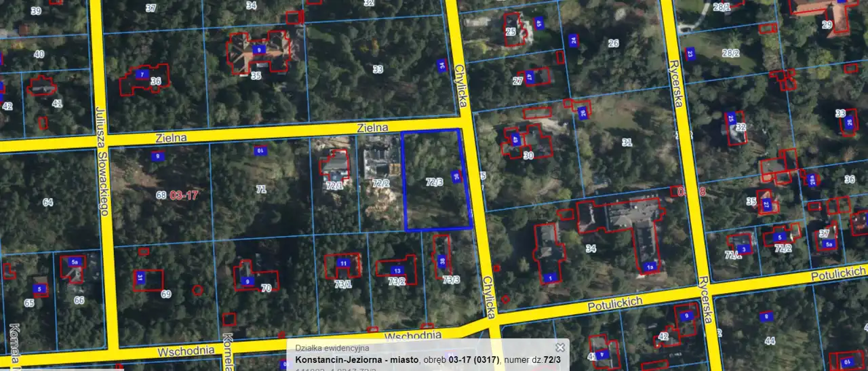Screen dimensions: 868x371
Task: Click the Juliusza Słowackiego street label
Action: click(102, 160)
